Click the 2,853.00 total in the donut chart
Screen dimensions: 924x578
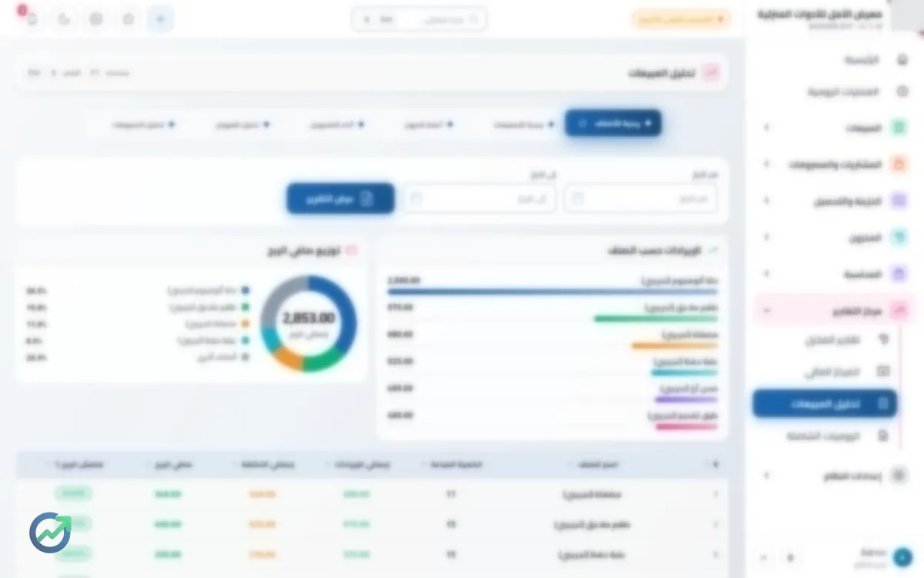308,318
